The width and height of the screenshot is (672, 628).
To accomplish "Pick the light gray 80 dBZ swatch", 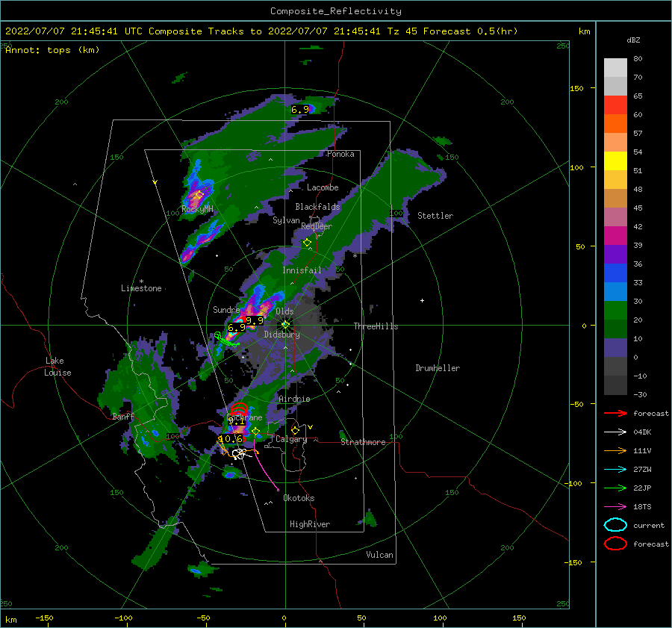I will click(615, 67).
